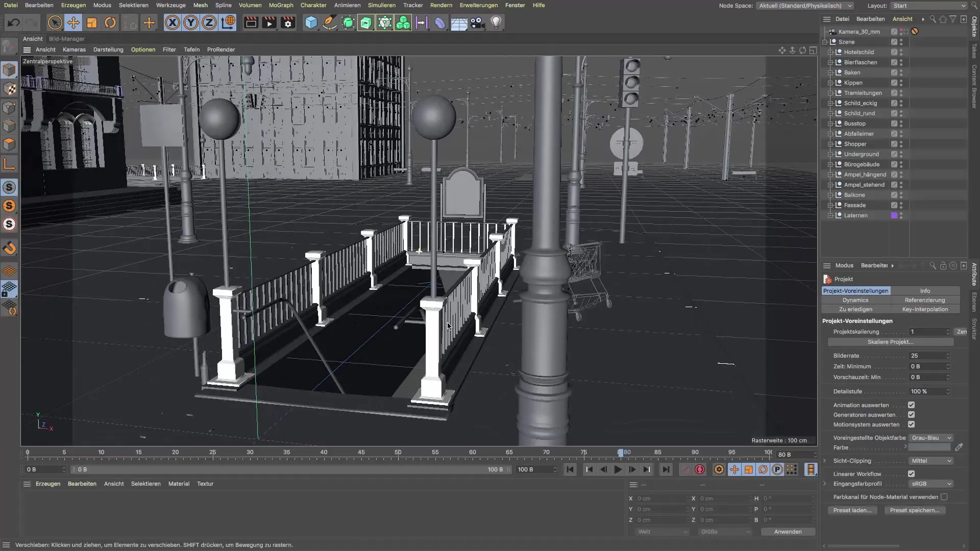Screen dimensions: 980x551
Task: Toggle Animation auswerten checkbox
Action: point(911,405)
